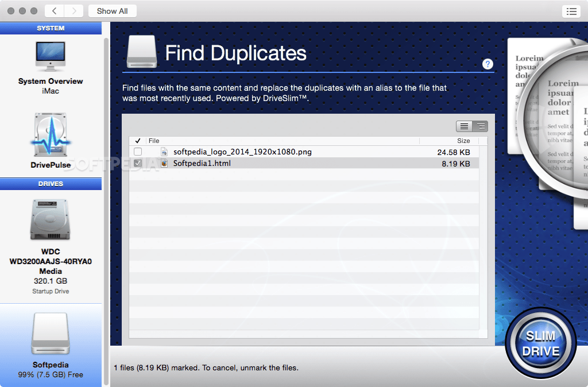Click the Softpedia1.html file icon
588x387 pixels.
pyautogui.click(x=164, y=163)
